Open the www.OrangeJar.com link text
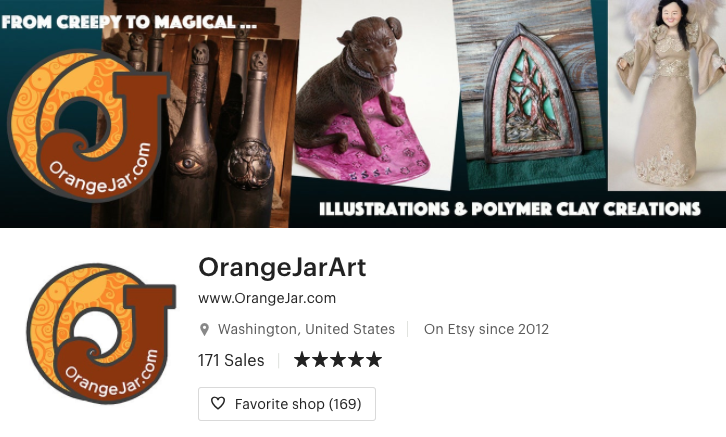The width and height of the screenshot is (726, 437). click(267, 298)
